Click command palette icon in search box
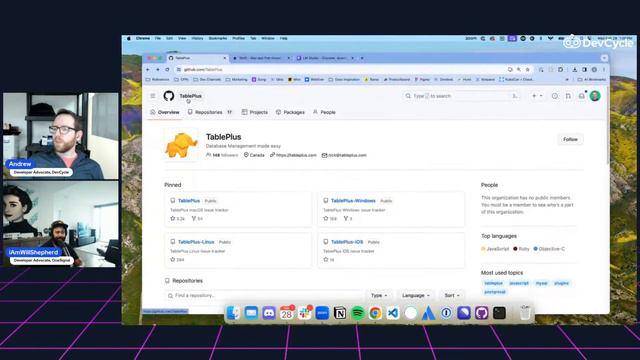Viewport: 640px width, 360px height. pos(515,96)
